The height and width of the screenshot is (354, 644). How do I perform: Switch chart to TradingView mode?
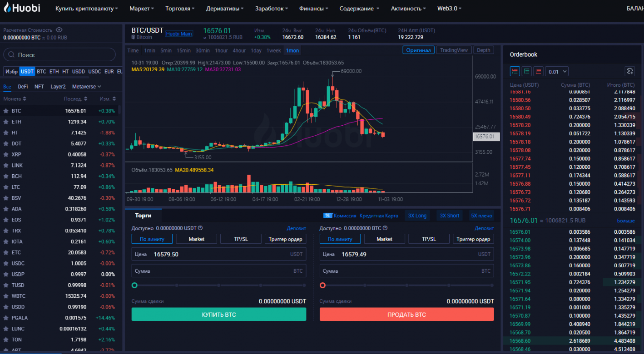454,50
